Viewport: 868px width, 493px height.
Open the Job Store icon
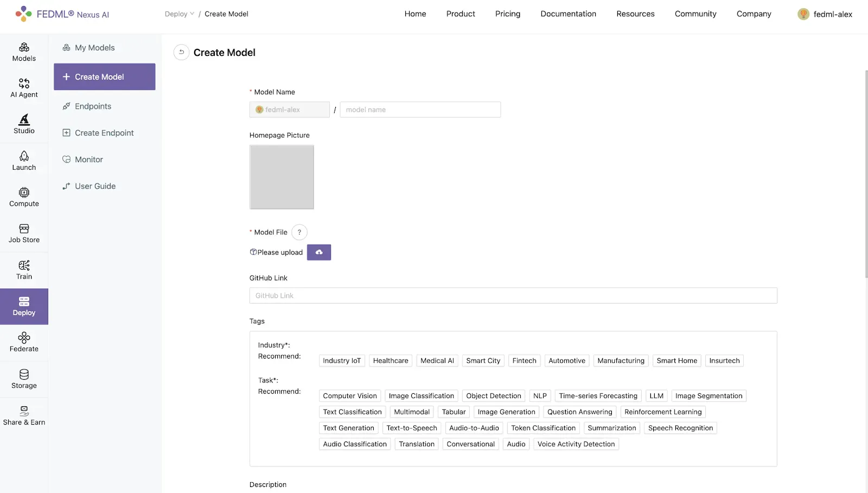(24, 229)
